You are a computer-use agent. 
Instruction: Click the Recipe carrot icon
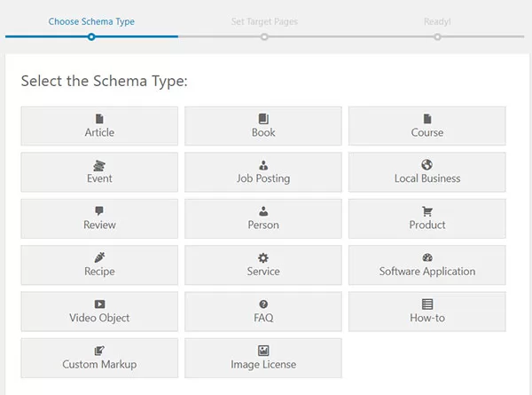coord(99,257)
